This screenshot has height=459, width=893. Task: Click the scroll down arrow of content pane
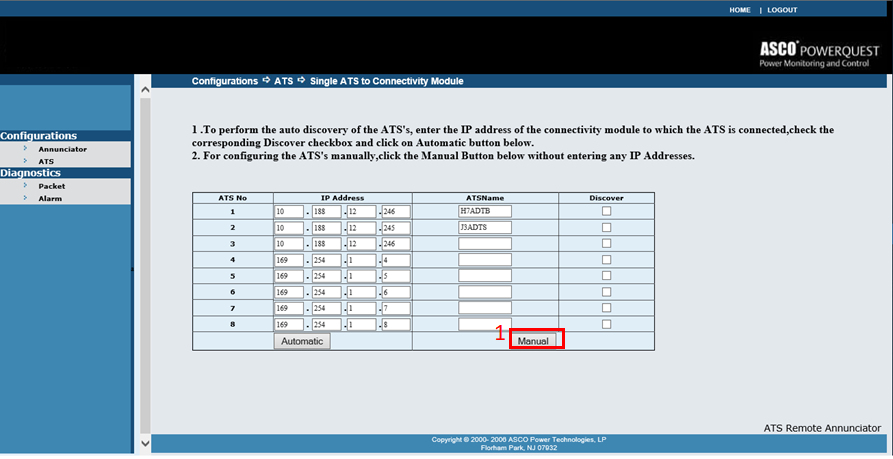coord(145,442)
